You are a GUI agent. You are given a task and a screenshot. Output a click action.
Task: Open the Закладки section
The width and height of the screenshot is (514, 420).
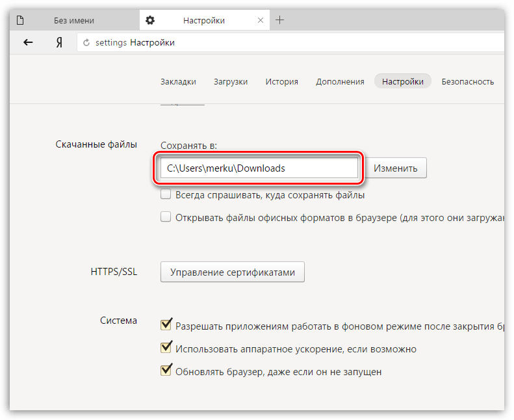click(178, 82)
